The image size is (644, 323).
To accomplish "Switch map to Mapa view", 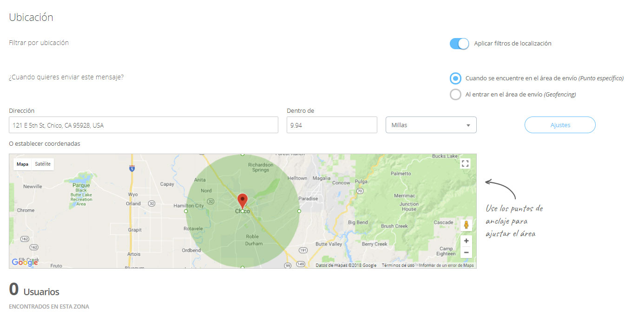I will point(22,164).
